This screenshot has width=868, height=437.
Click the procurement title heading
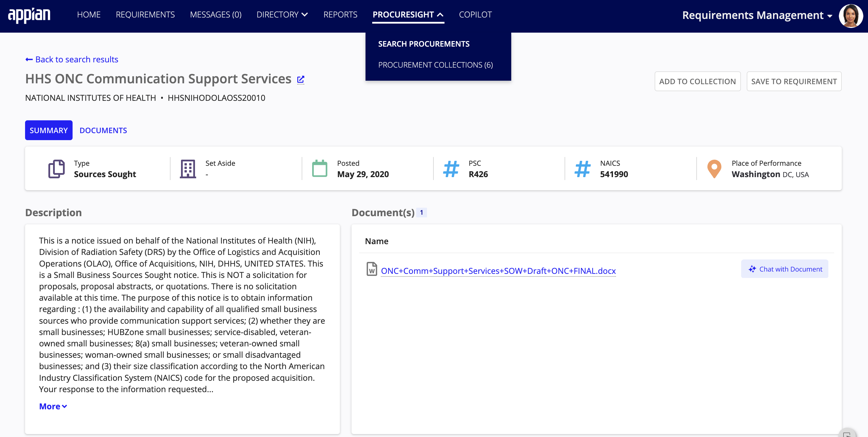click(158, 79)
